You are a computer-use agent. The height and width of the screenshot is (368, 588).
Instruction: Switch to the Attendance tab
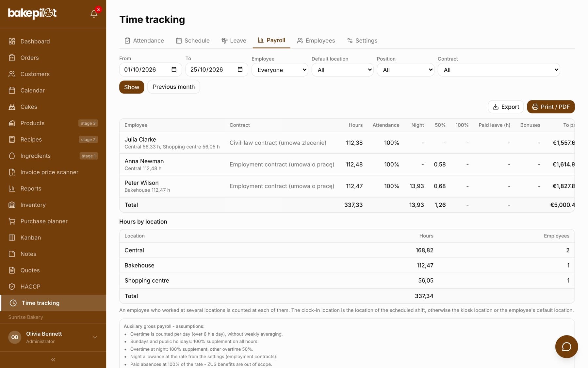click(144, 41)
